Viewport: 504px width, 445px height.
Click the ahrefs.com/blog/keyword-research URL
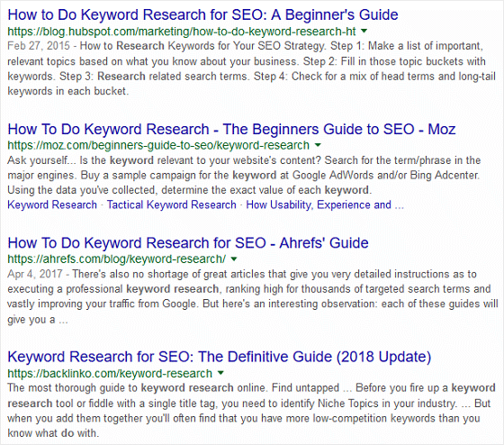117,259
